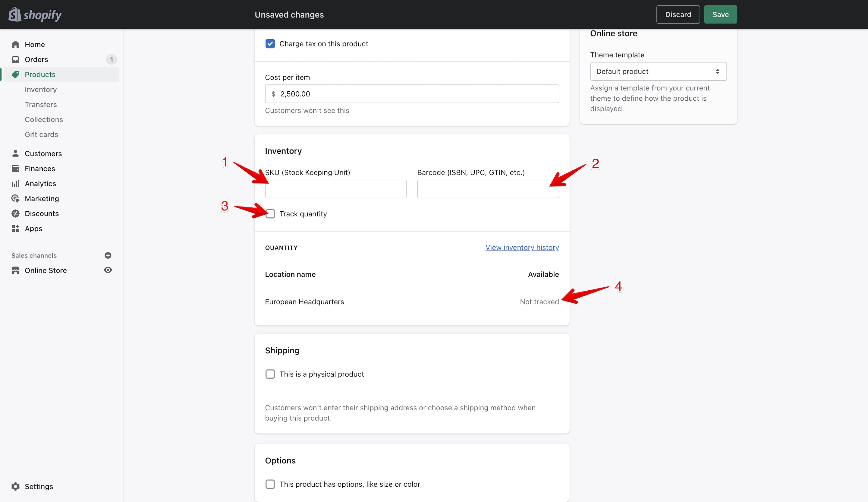Open Orders in sidebar

click(x=36, y=59)
